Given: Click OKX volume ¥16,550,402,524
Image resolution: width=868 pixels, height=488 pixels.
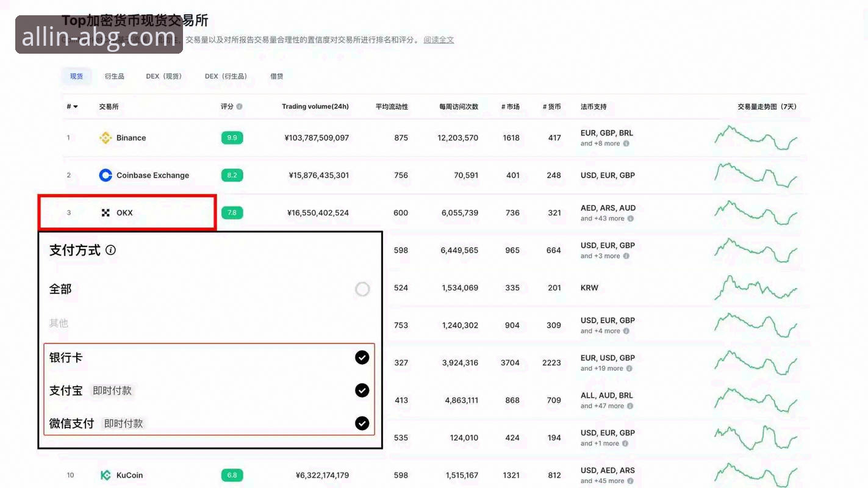Looking at the screenshot, I should (x=318, y=213).
